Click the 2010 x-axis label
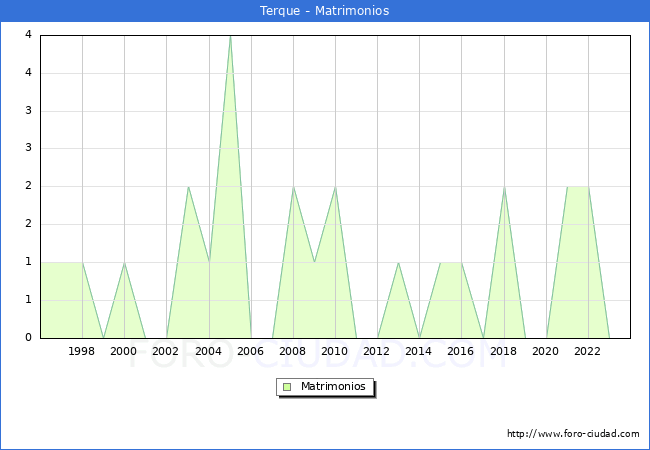650x450 pixels. [x=335, y=351]
